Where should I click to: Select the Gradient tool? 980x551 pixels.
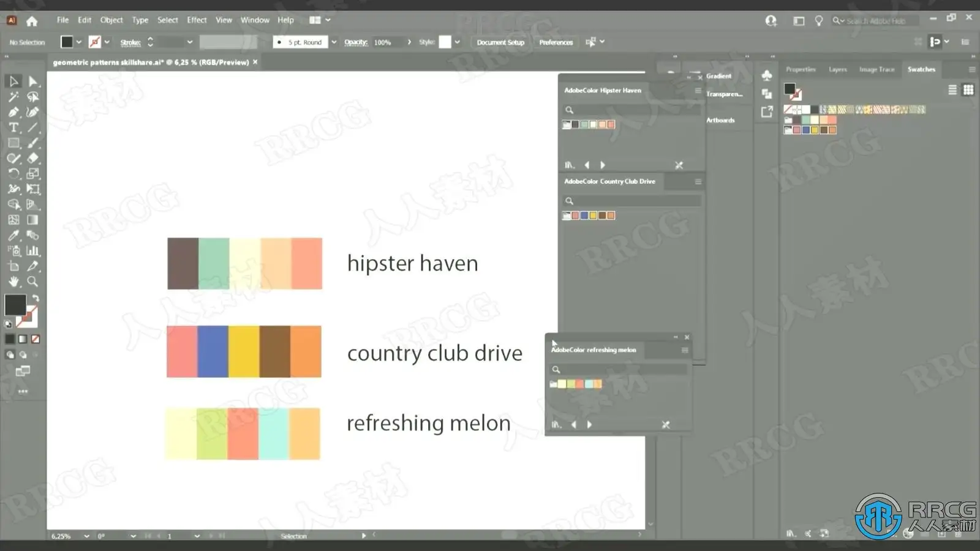pos(33,220)
